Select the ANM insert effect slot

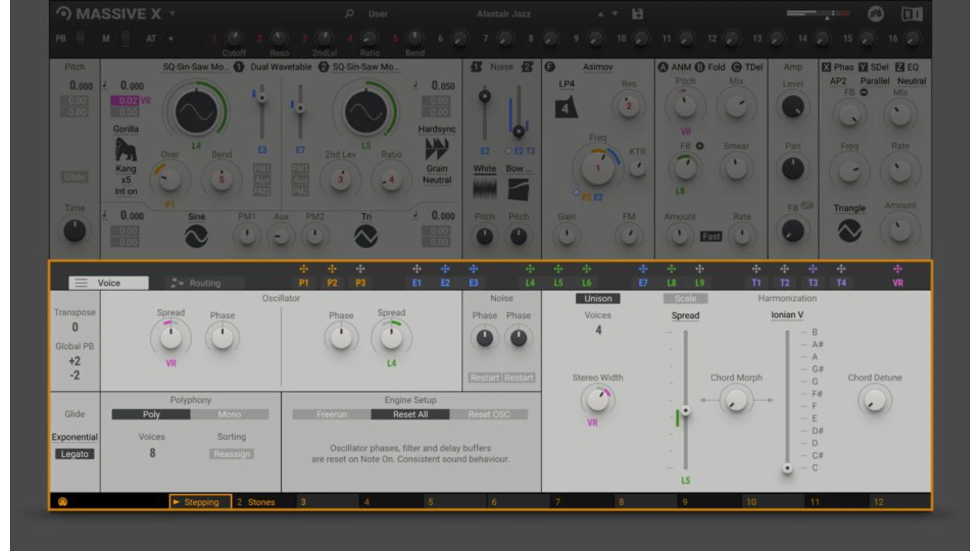(x=675, y=67)
